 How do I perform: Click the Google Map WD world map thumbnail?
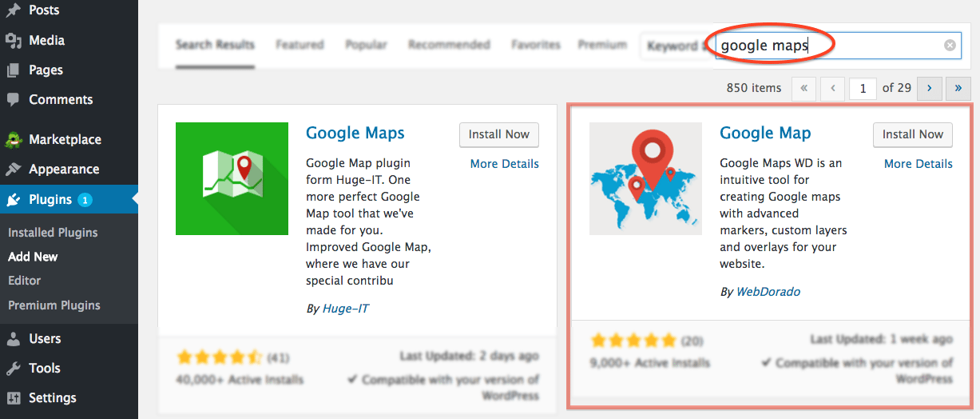coord(645,178)
